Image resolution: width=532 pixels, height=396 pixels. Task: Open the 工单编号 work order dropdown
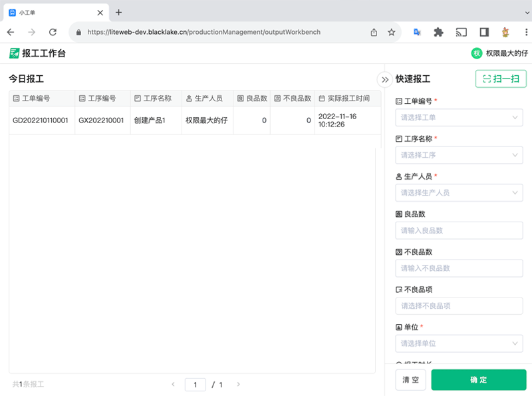click(459, 117)
